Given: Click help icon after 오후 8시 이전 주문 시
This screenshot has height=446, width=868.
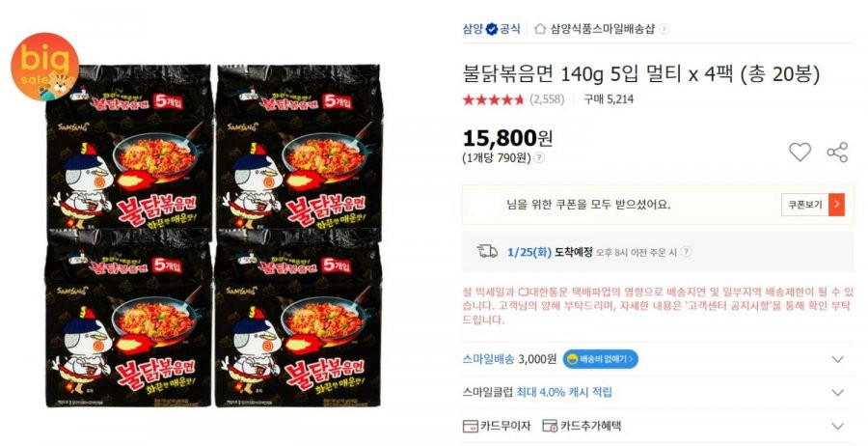Looking at the screenshot, I should [x=686, y=252].
